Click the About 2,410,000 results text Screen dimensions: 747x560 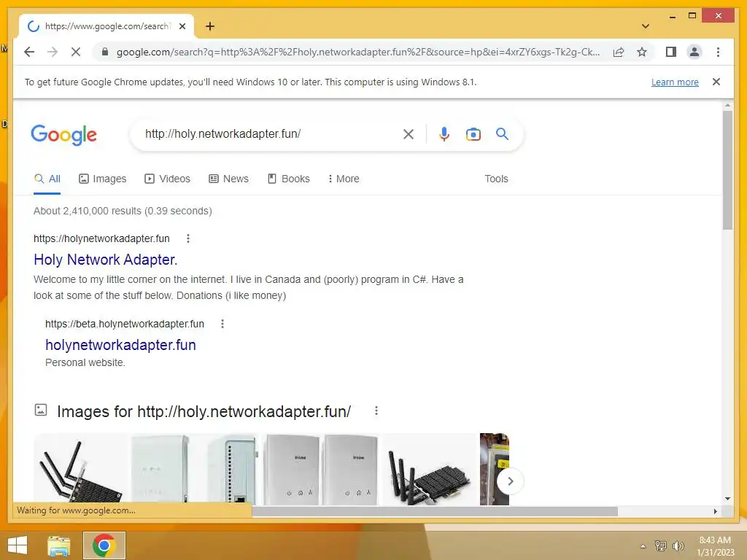(x=123, y=211)
